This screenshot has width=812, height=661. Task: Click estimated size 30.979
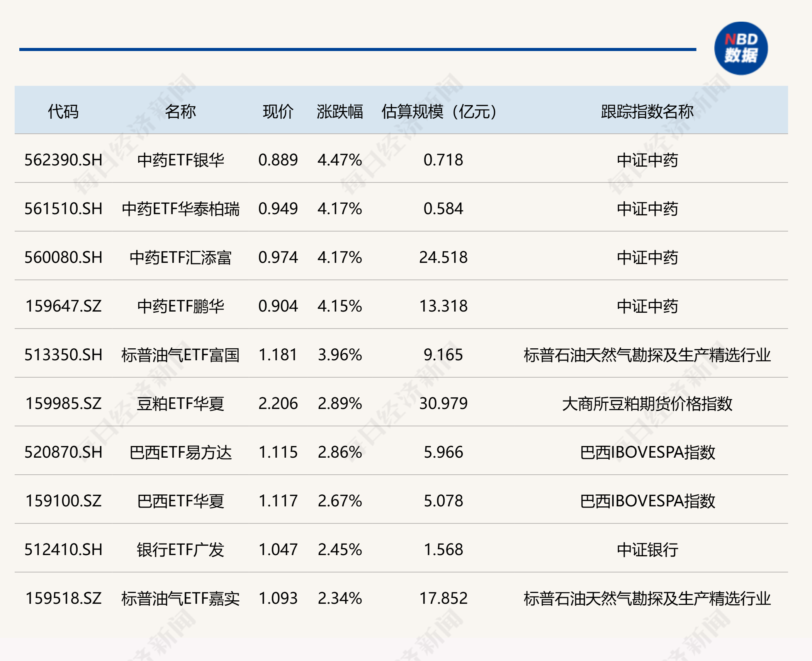443,404
